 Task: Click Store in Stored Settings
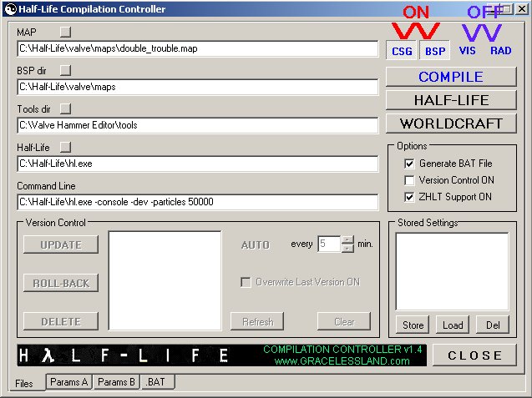coord(413,325)
